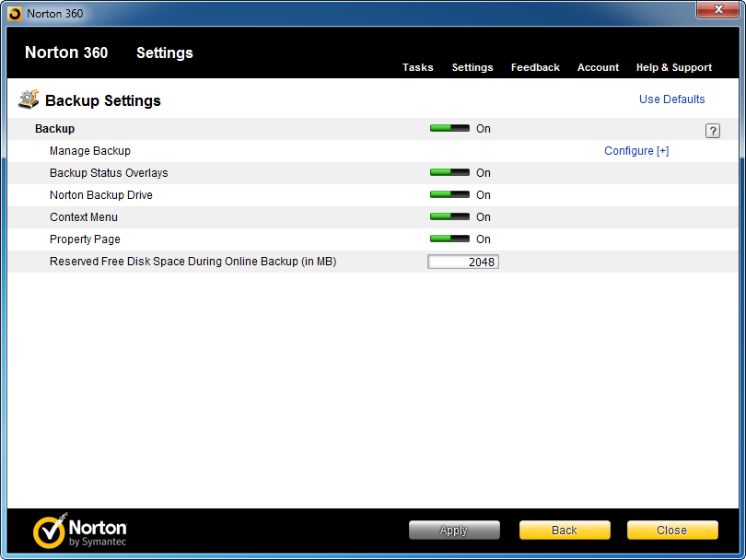The image size is (746, 560).
Task: Open Help & Support menu
Action: coord(674,67)
